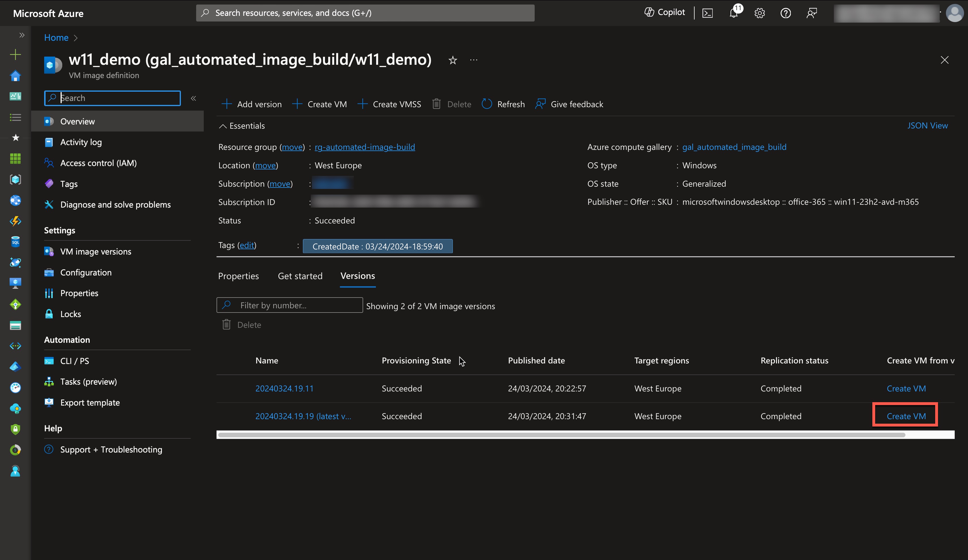This screenshot has width=968, height=560.
Task: Go to portal Home icon in sidebar
Action: tap(15, 76)
